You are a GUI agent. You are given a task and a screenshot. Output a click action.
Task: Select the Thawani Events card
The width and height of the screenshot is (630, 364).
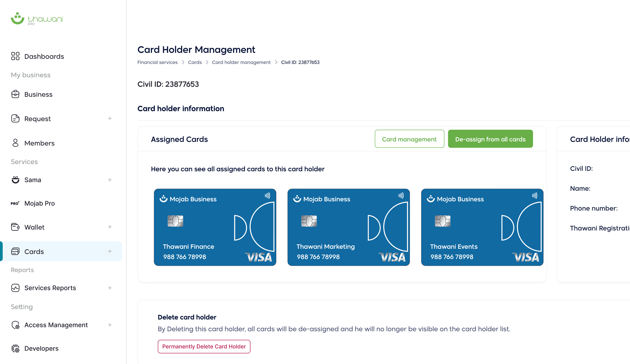[482, 227]
